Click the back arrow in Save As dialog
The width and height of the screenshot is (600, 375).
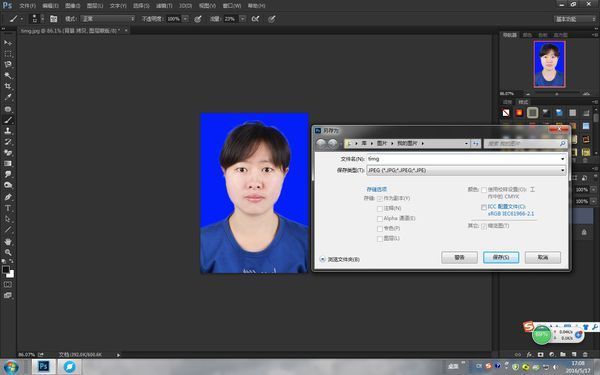pos(321,143)
